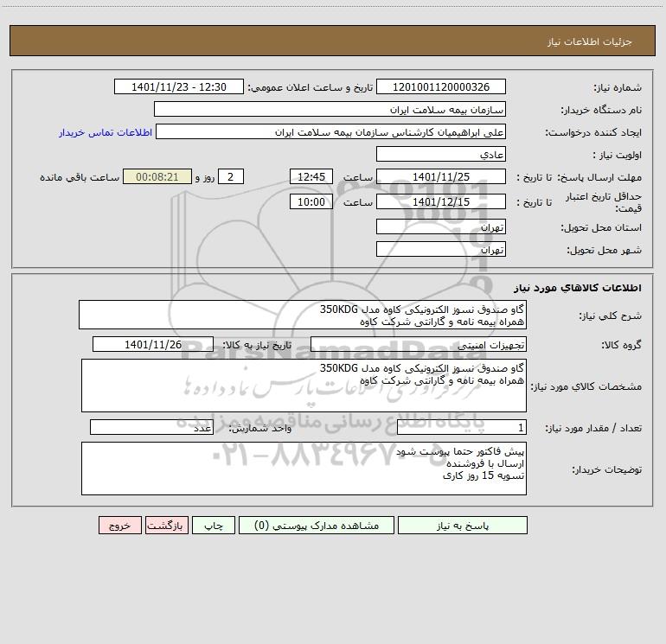Click the validity time field 10:00

311,201
